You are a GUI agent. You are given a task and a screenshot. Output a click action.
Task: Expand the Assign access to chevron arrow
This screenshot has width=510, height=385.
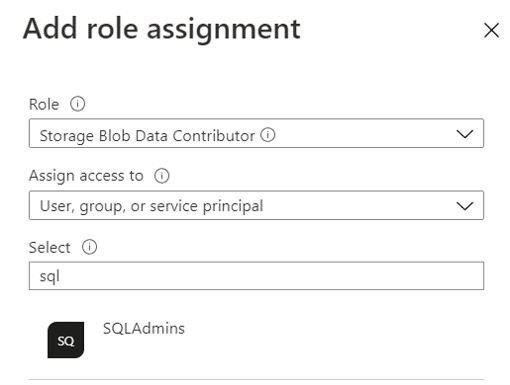(465, 206)
